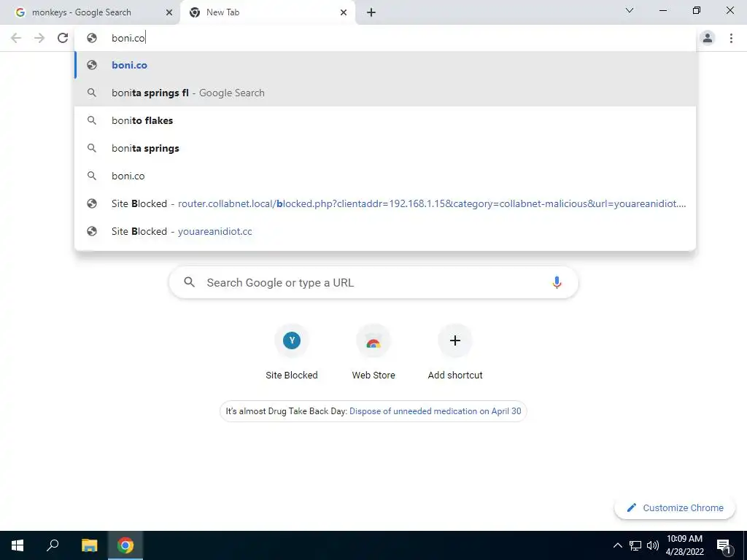Show hidden system tray icons
Image resolution: width=747 pixels, height=560 pixels.
617,545
